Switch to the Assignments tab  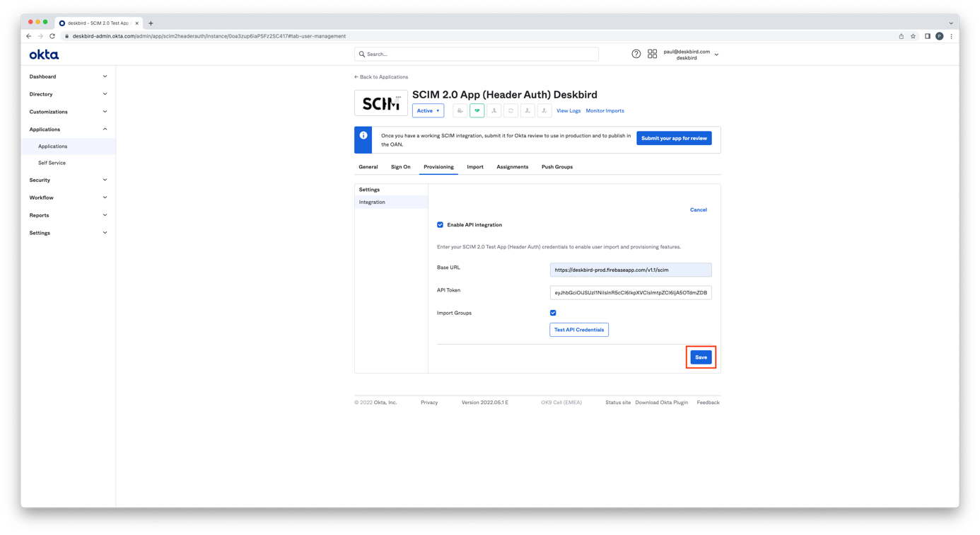(512, 167)
